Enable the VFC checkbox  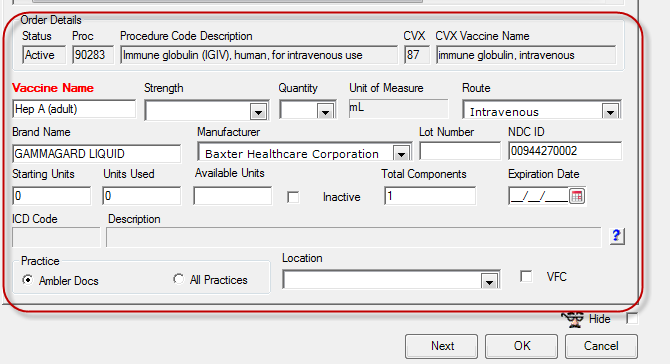point(526,276)
